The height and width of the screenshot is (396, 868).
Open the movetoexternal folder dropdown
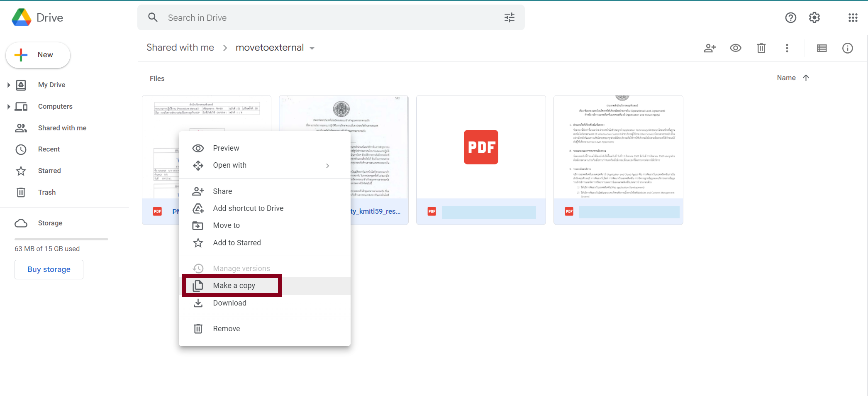(312, 48)
